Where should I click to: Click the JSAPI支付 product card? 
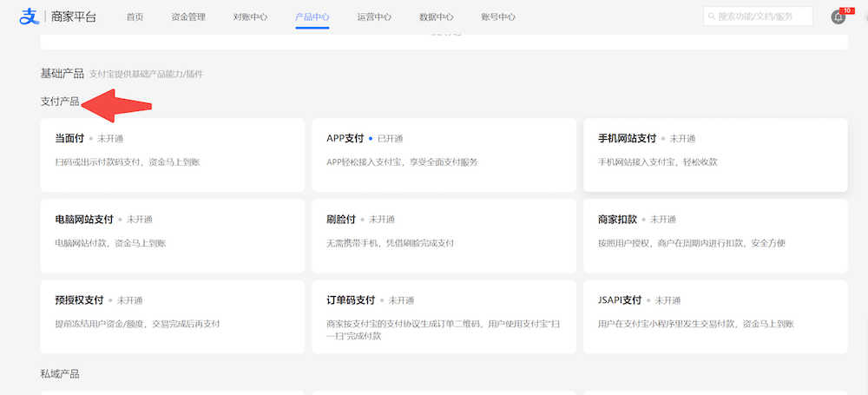point(715,316)
